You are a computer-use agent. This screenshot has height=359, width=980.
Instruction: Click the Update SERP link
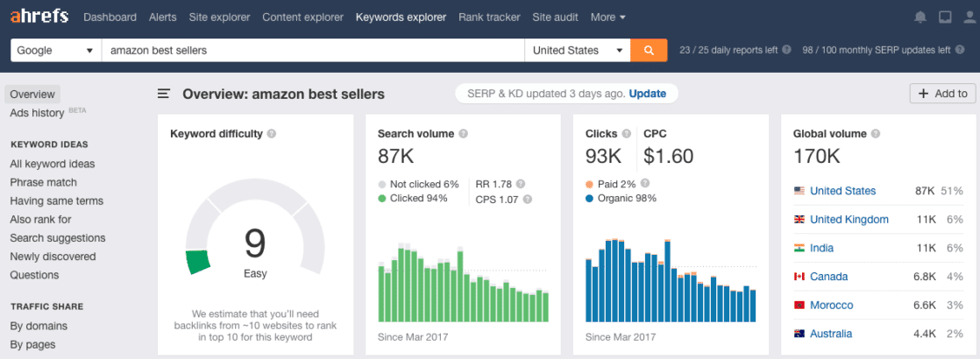click(648, 94)
